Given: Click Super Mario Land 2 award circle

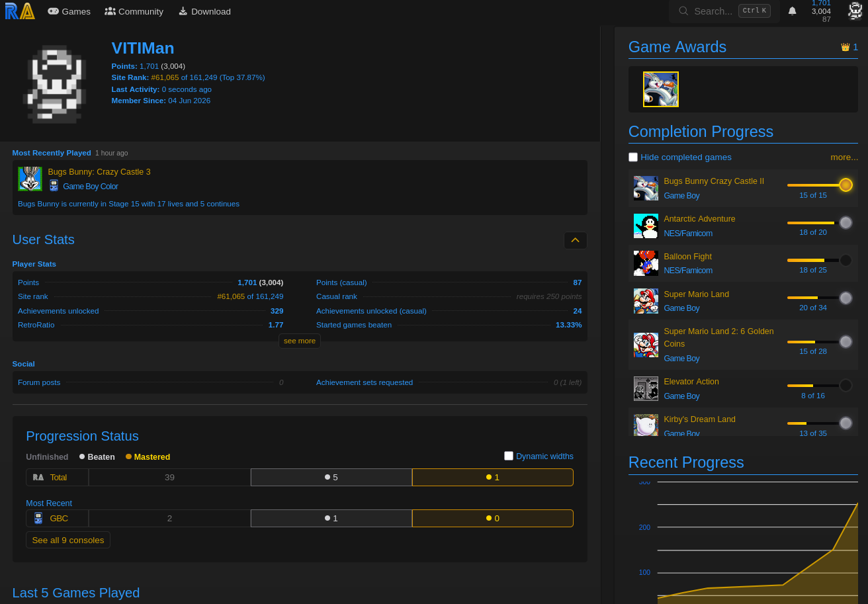Looking at the screenshot, I should [846, 342].
